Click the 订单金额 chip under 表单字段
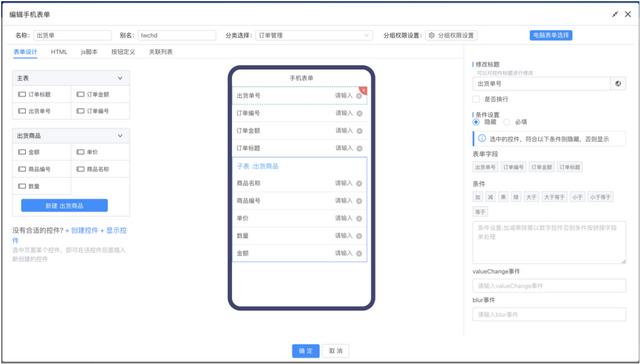This screenshot has height=364, width=640. [542, 167]
